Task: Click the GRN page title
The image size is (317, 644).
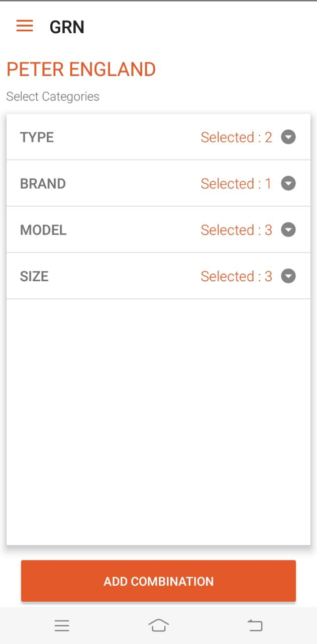Action: pyautogui.click(x=67, y=27)
